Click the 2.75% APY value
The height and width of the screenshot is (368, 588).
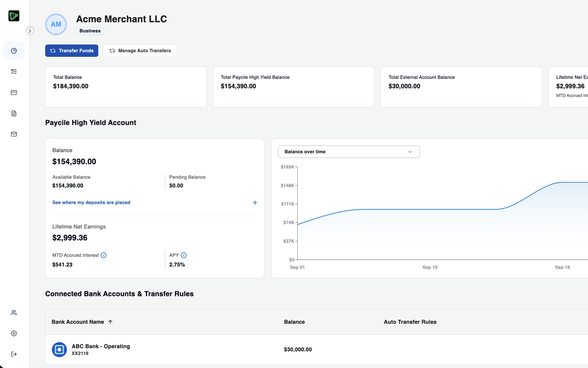(177, 265)
